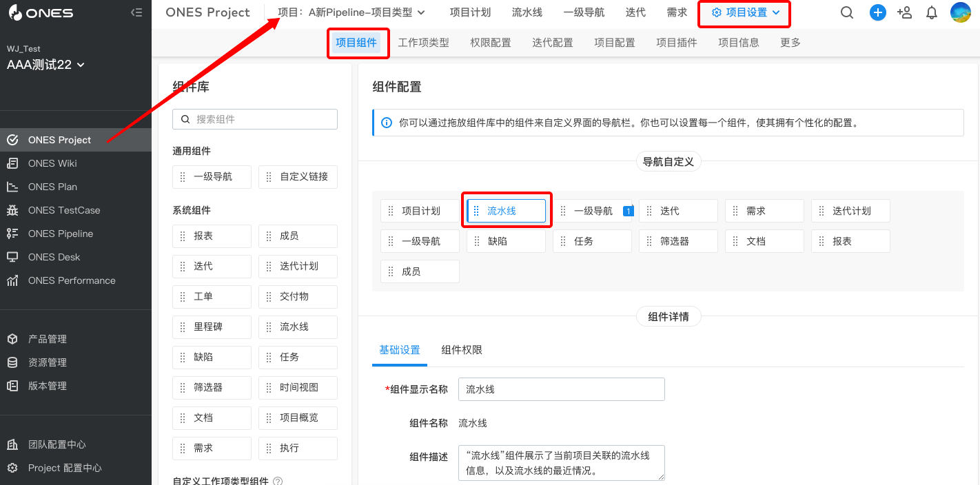Open ONES Project in sidebar
This screenshot has width=980, height=485.
coord(76,140)
